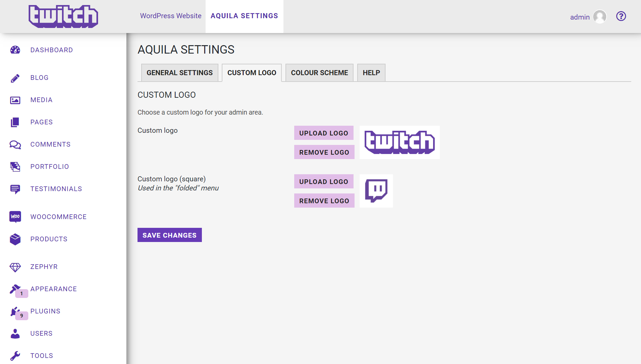
Task: Click the Tools wrench icon
Action: click(15, 356)
